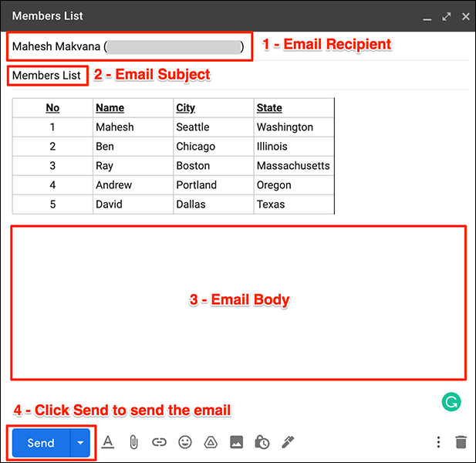Insert a photo into the email

[237, 442]
